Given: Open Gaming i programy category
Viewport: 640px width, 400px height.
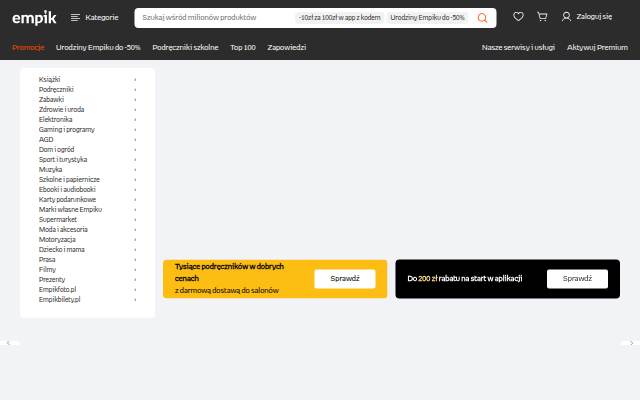Looking at the screenshot, I should tap(67, 129).
